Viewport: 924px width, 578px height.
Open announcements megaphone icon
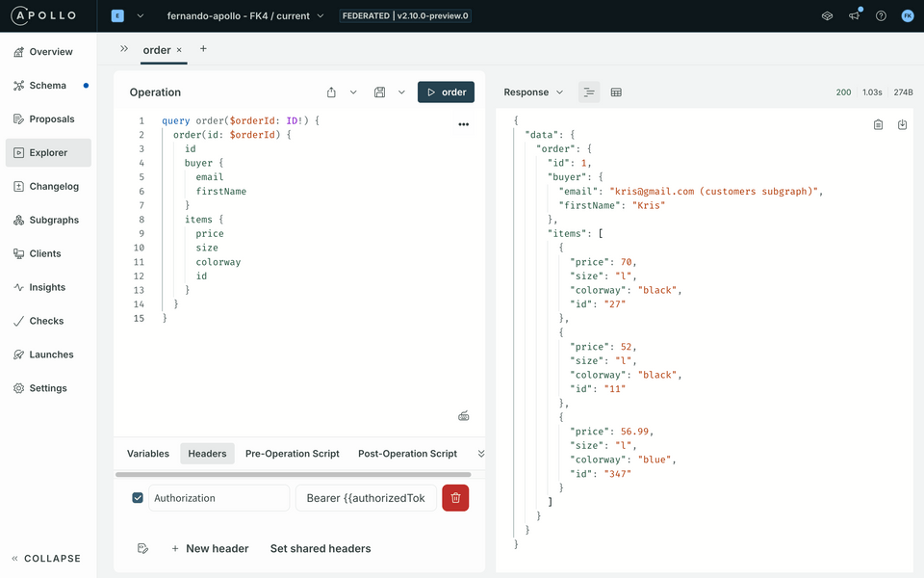pyautogui.click(x=854, y=16)
